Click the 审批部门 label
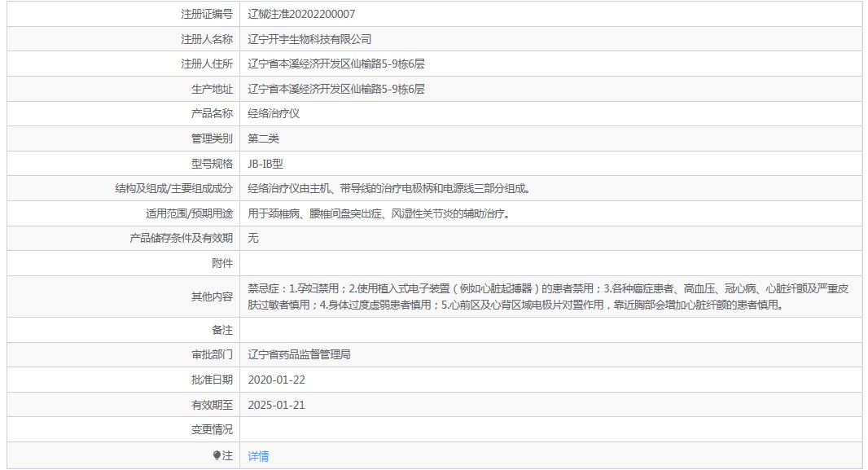This screenshot has width=868, height=470. click(212, 354)
